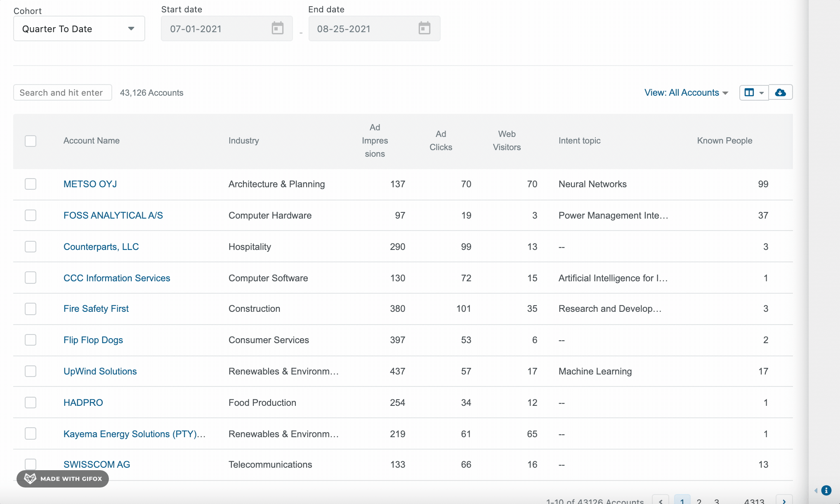Viewport: 840px width, 504px height.
Task: Sort by the Ad Impressions column header
Action: [375, 141]
